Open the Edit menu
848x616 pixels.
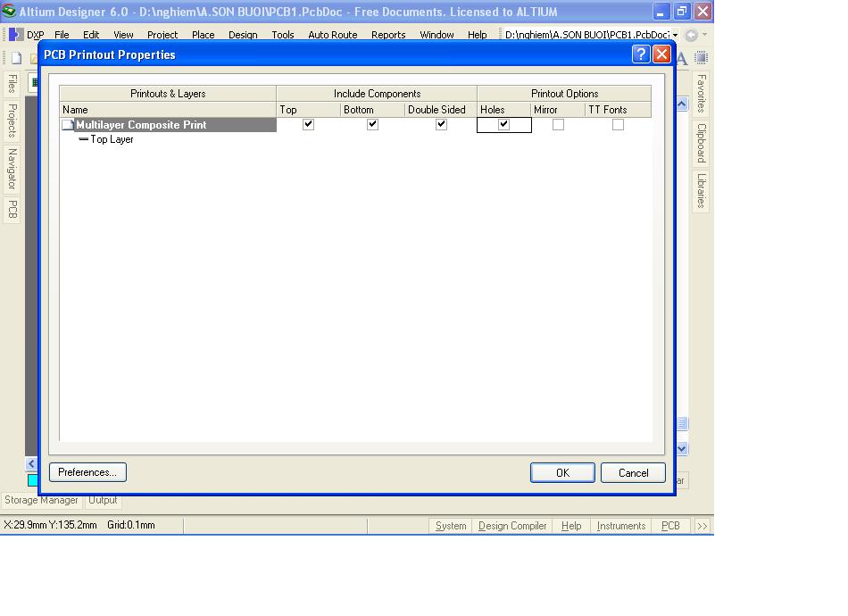pos(91,35)
